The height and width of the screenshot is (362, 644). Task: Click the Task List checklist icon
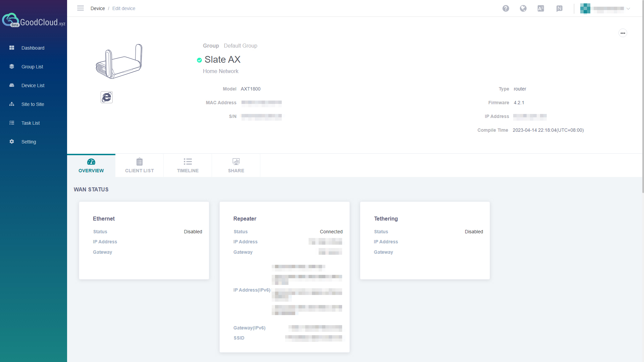[x=12, y=123]
